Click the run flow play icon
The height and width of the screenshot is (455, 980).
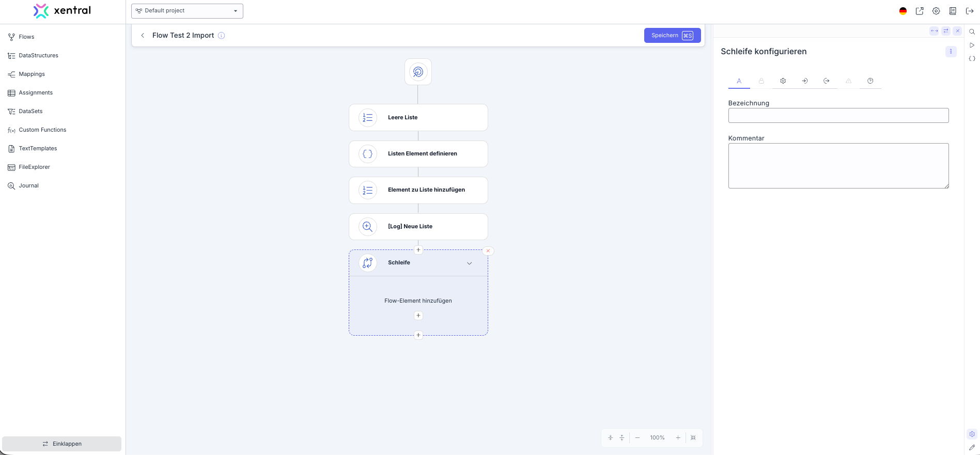tap(972, 45)
